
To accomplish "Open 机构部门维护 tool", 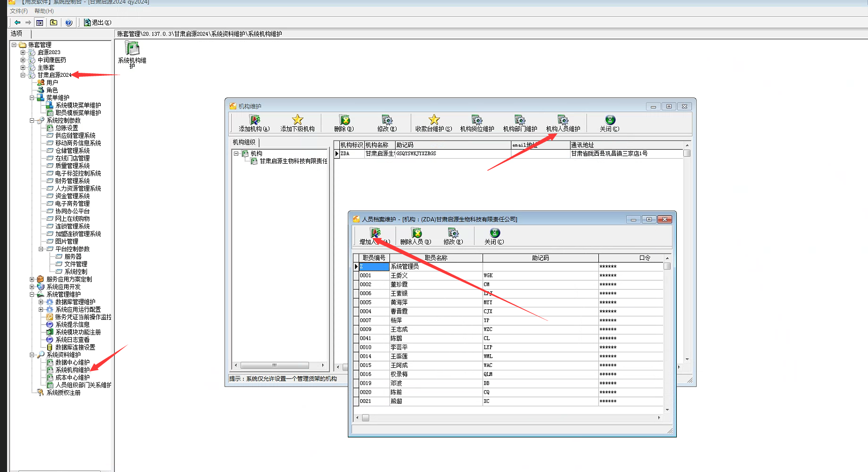I will 520,123.
